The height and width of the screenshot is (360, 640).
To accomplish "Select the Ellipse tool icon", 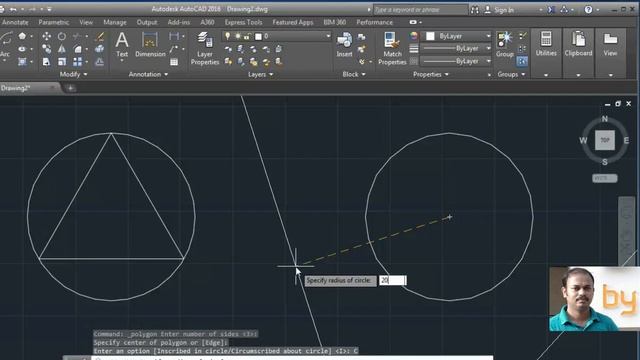I will point(22,49).
